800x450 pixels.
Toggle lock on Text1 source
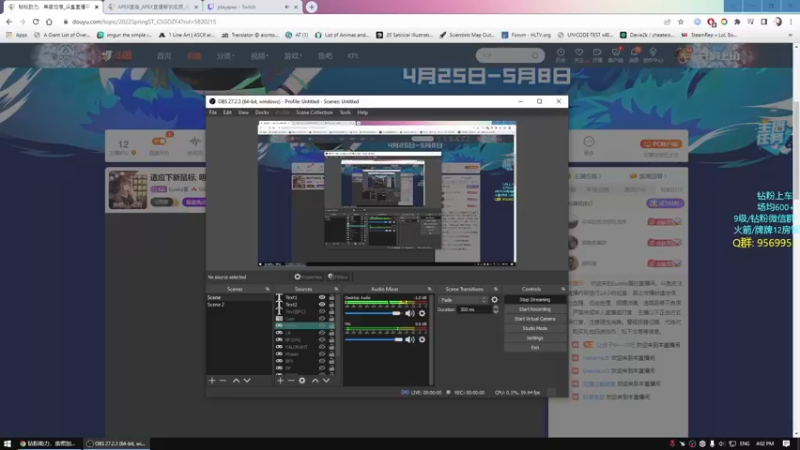pyautogui.click(x=332, y=297)
